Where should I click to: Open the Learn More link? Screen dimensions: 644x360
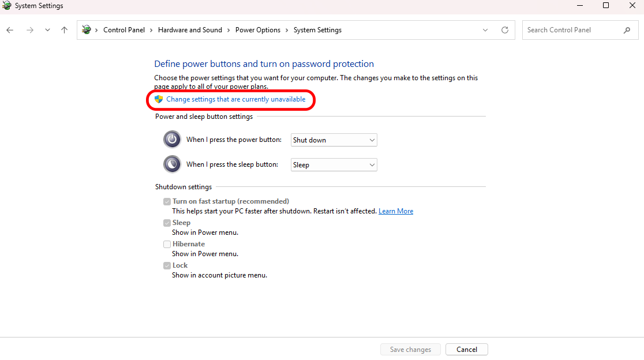click(x=396, y=211)
